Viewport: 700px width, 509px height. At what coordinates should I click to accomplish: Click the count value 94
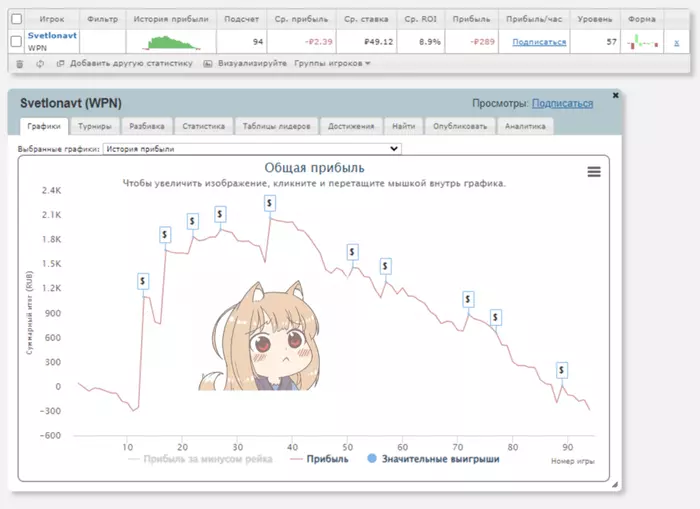point(258,42)
